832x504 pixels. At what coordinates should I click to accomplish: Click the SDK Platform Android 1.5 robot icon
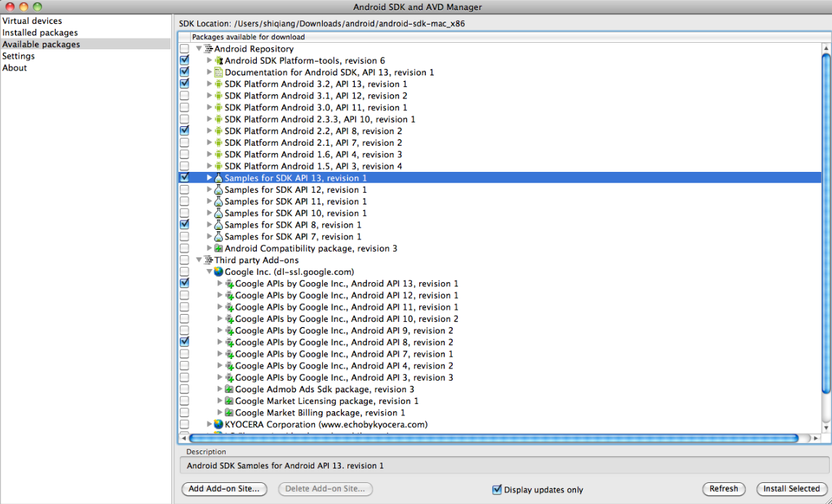tap(218, 166)
